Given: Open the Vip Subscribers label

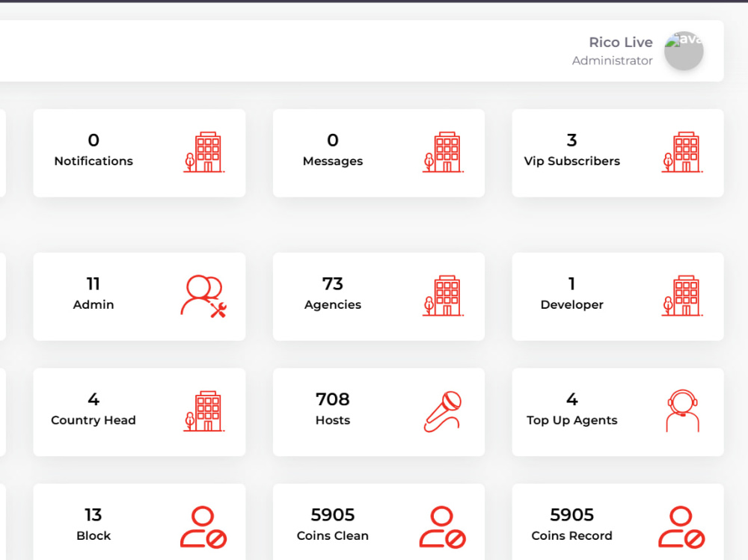Looking at the screenshot, I should 572,161.
